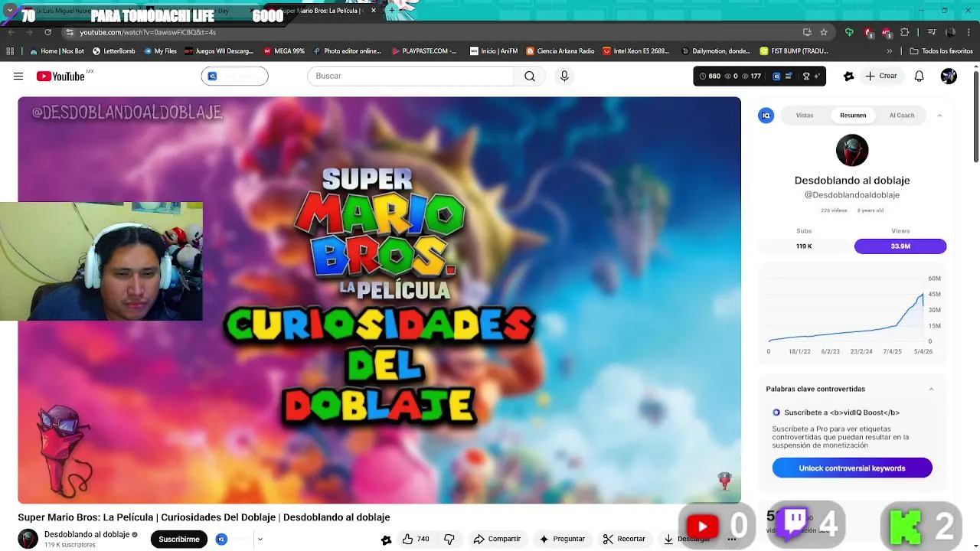Click the page vertical scrollbar
The width and height of the screenshot is (980, 551).
(x=976, y=115)
